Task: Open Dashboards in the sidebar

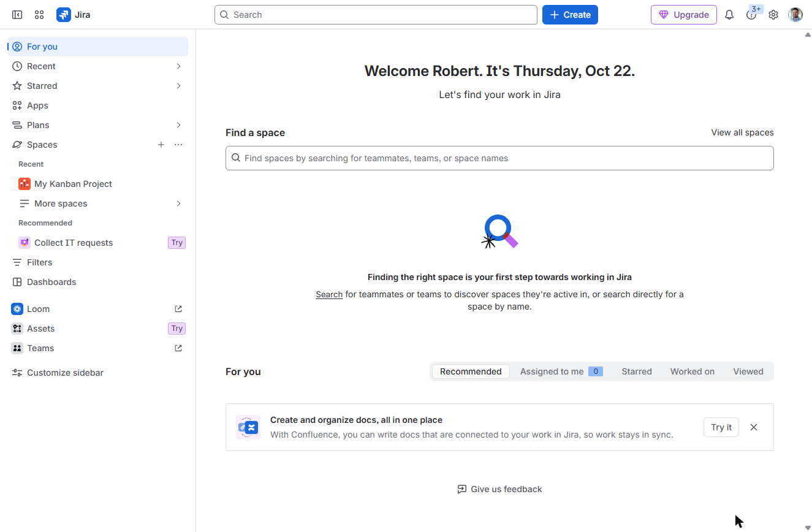Action: tap(97, 282)
